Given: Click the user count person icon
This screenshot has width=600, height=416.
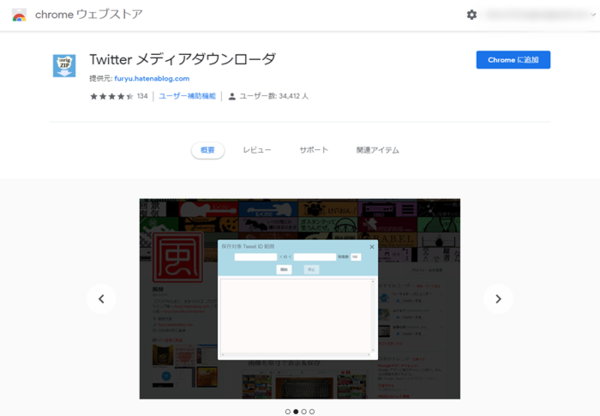Looking at the screenshot, I should [232, 96].
